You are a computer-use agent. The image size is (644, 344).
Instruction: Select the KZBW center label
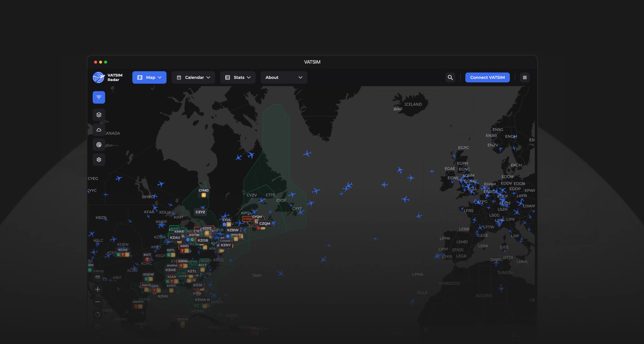[x=233, y=230]
